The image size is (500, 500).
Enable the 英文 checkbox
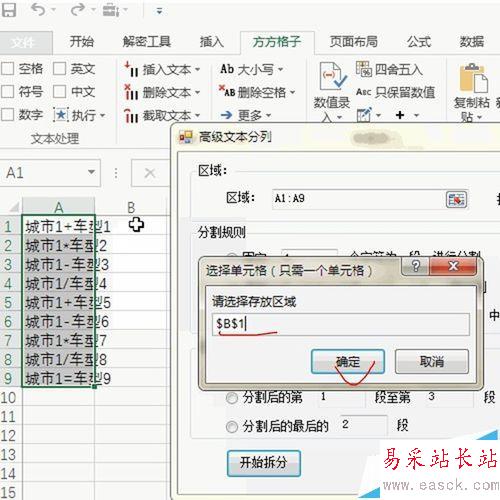tap(59, 69)
